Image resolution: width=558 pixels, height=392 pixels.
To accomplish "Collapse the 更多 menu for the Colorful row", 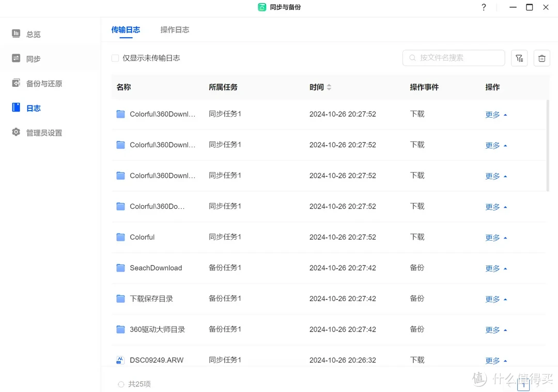I will (494, 237).
